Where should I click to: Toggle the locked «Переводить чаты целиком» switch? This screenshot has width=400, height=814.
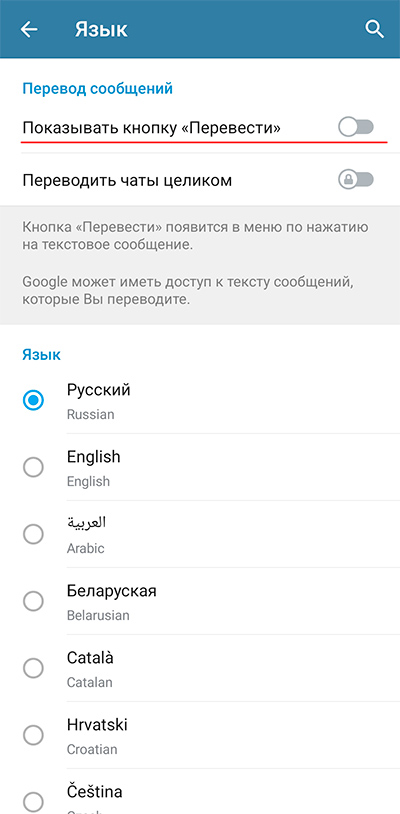(356, 180)
